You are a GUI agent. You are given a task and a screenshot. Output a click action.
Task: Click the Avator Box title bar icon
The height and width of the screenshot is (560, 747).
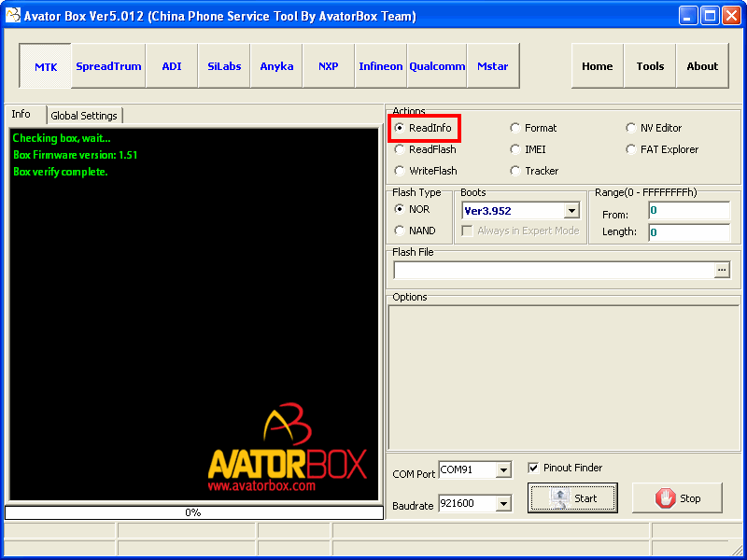click(13, 15)
